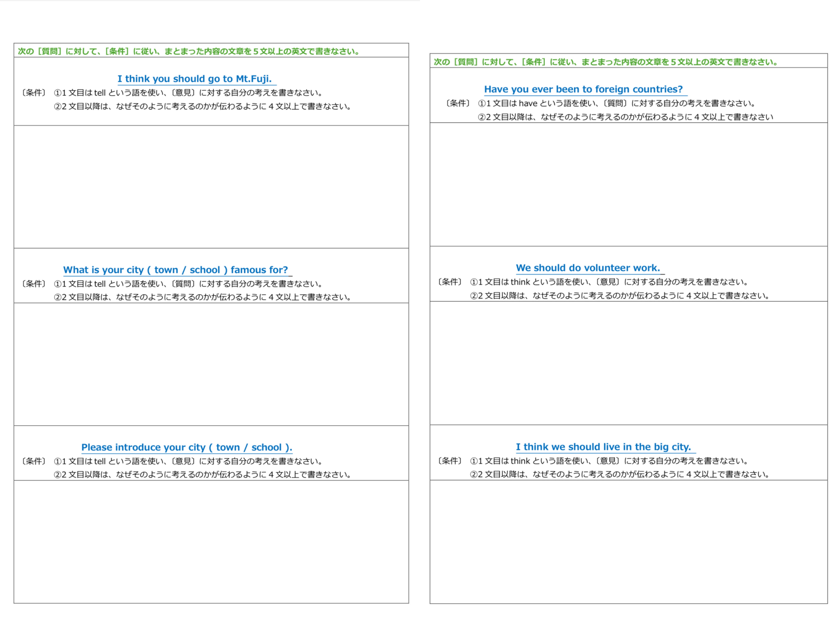The image size is (840, 632).
Task: Click answer box under 'big city' prompt
Action: tap(628, 542)
